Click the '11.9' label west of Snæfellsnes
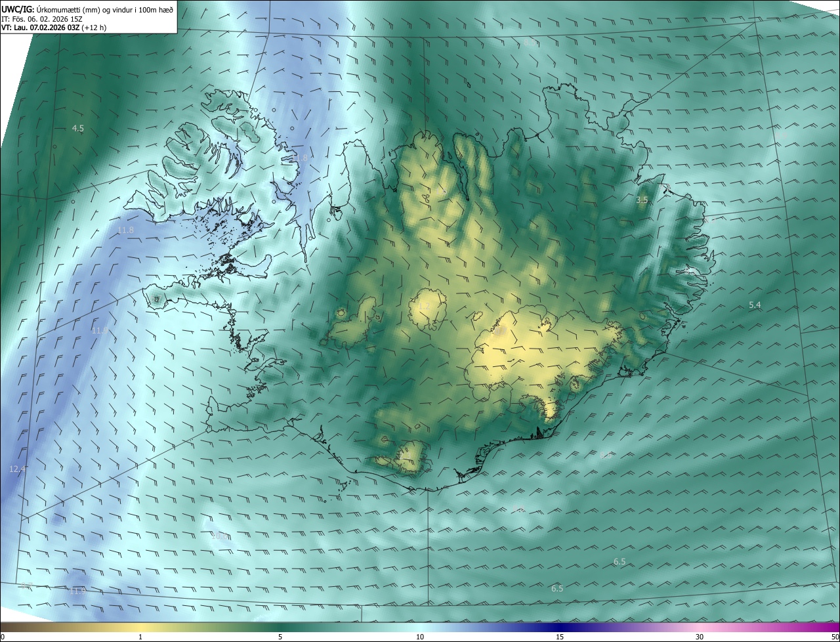This screenshot has width=840, height=642. coord(100,331)
